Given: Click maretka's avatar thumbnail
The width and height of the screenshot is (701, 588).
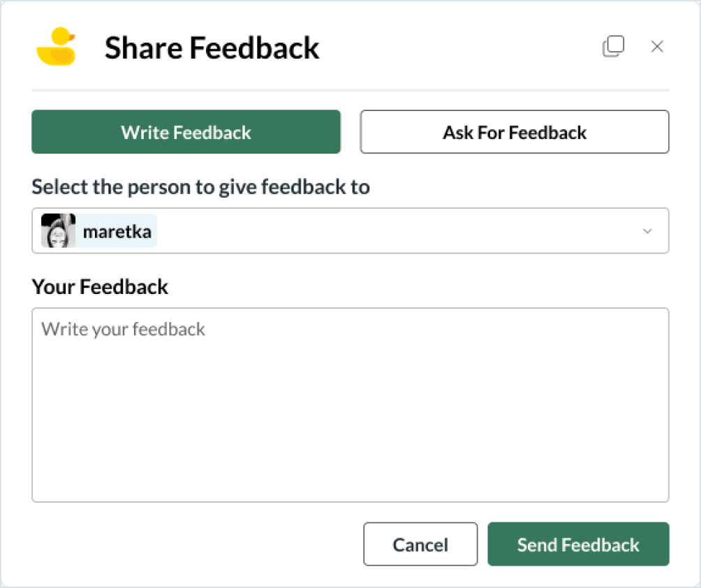Looking at the screenshot, I should click(57, 230).
